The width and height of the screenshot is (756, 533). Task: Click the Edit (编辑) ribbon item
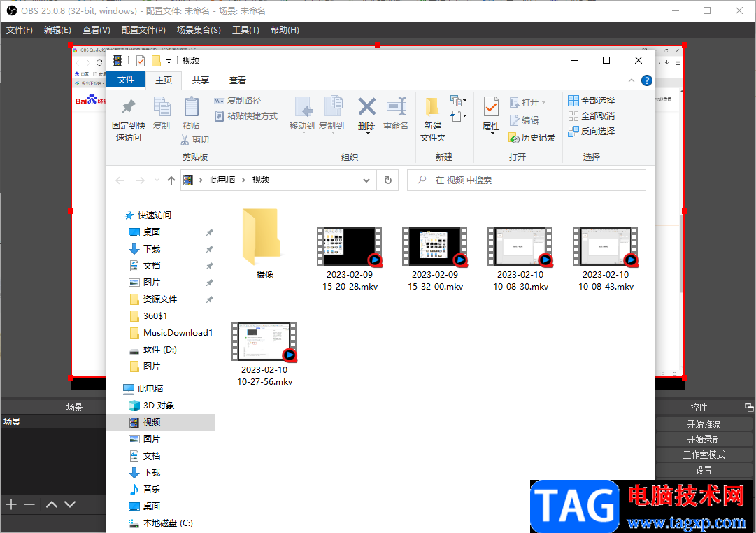(x=524, y=120)
